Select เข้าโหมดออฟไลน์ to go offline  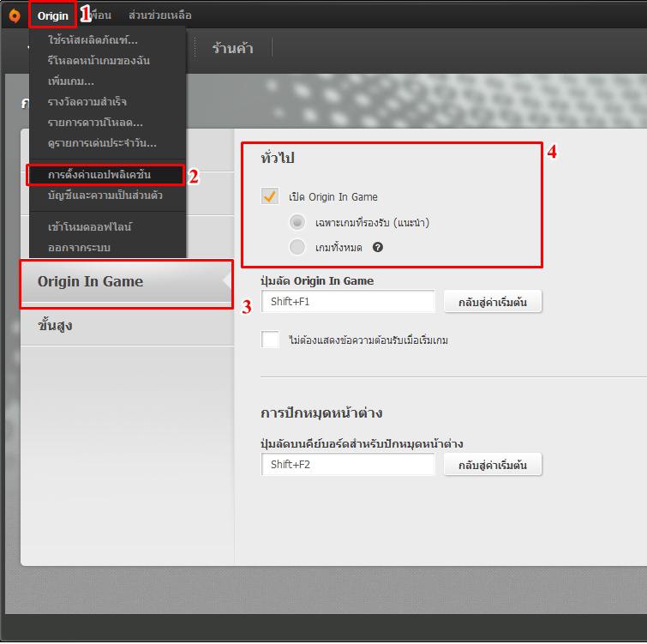(x=107, y=226)
